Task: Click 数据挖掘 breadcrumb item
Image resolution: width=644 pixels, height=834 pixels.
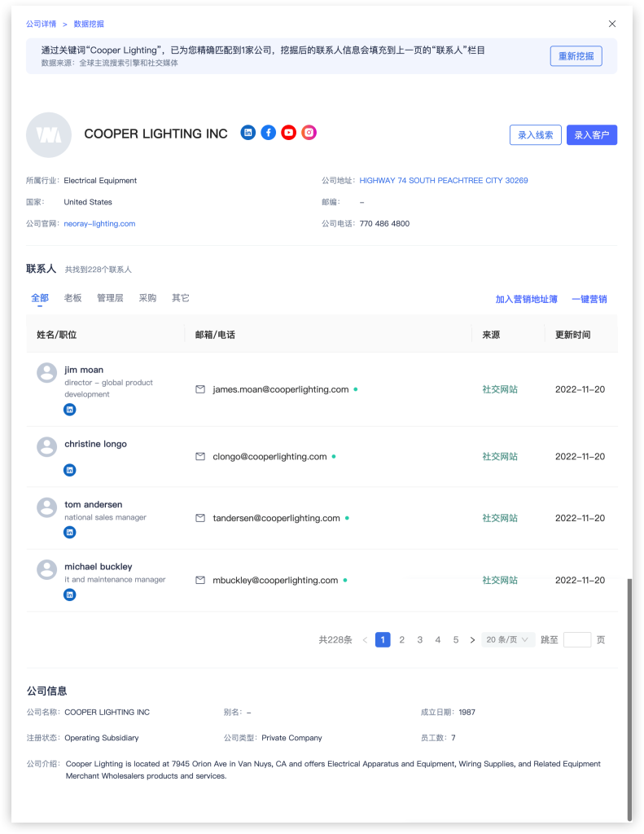Action: (x=89, y=24)
